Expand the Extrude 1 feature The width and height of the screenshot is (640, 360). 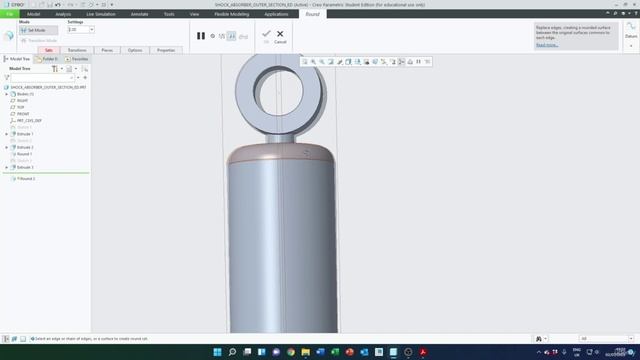[x=7, y=134]
